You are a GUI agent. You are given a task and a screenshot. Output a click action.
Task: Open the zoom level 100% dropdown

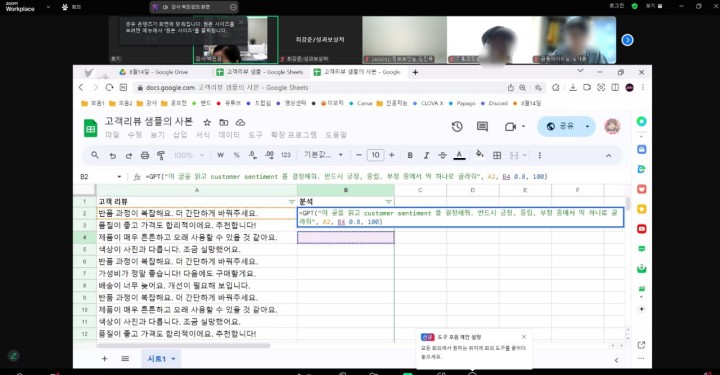pyautogui.click(x=188, y=155)
